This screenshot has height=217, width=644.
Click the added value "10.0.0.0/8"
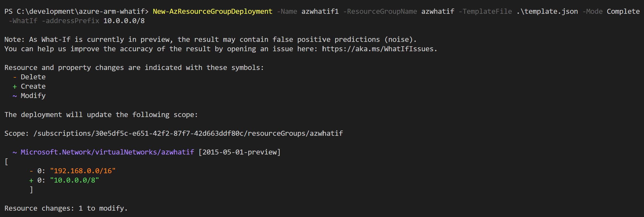pos(75,180)
